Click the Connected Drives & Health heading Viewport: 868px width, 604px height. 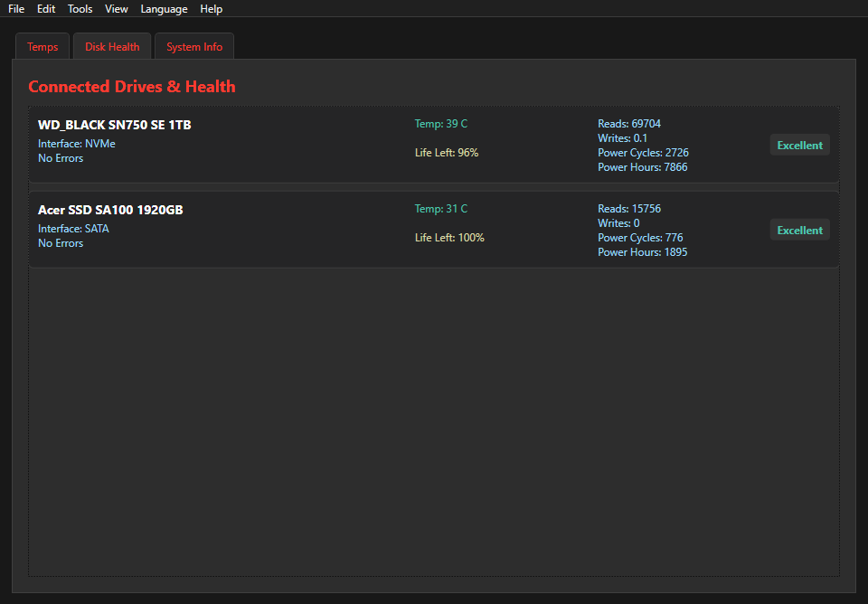132,87
